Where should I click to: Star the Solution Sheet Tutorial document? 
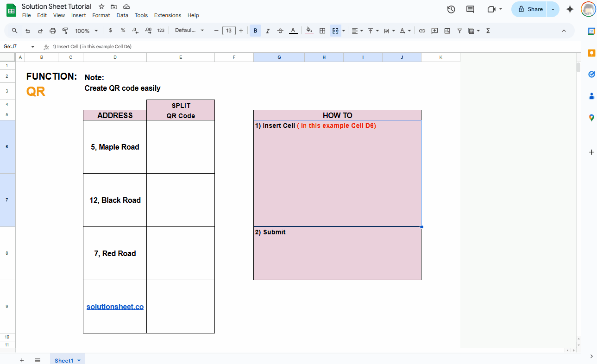pyautogui.click(x=101, y=6)
